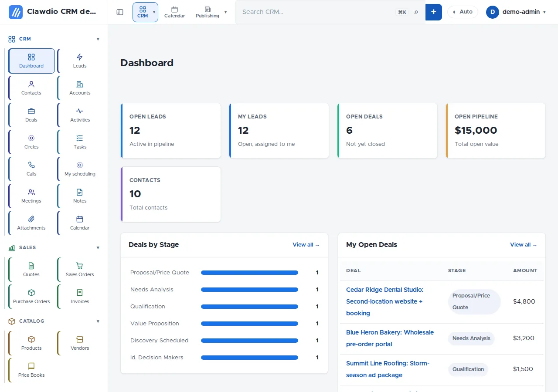Click the Needs Analysis stage badge
The height and width of the screenshot is (392, 558).
click(471, 338)
